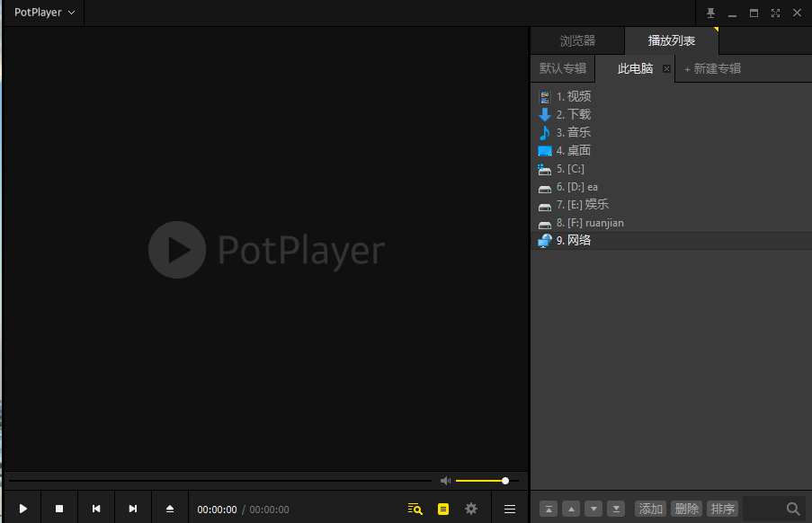Open the PotPlayer main menu dropdown
This screenshot has height=523, width=812.
coord(44,13)
